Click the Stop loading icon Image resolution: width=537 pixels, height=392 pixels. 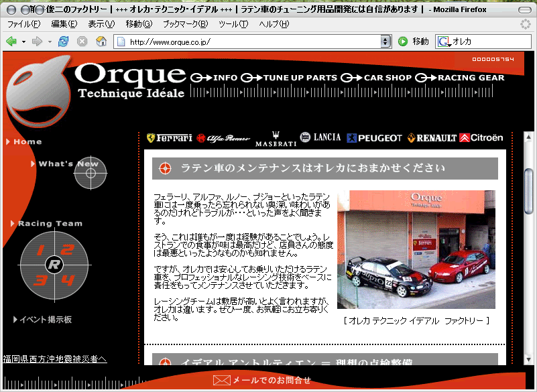(x=82, y=42)
